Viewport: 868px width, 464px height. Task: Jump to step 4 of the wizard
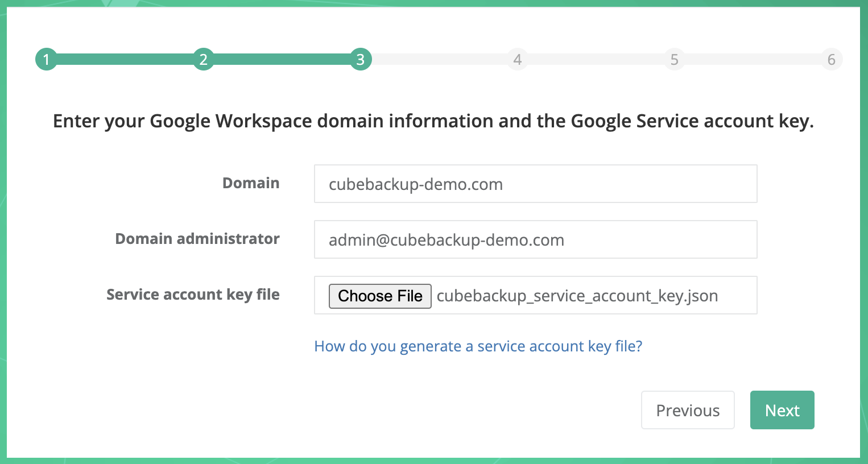click(517, 59)
